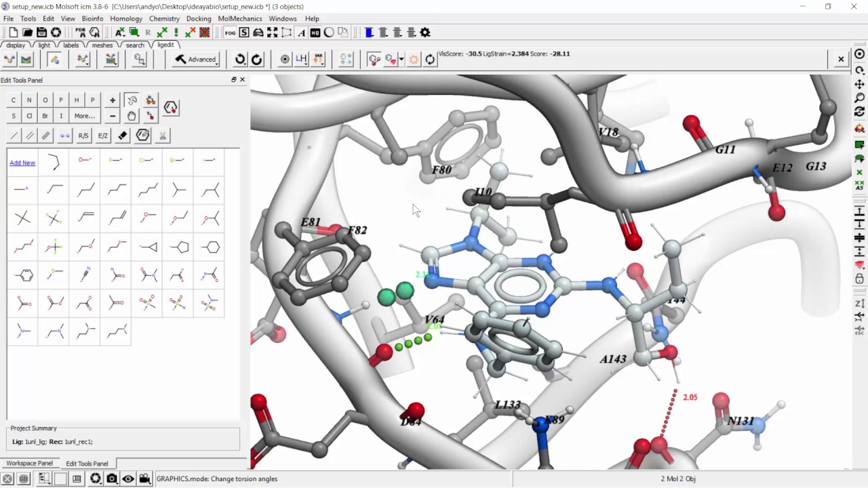Open the dropdown arrow beside the red-shield ligand icon
The image size is (868, 488).
[401, 60]
